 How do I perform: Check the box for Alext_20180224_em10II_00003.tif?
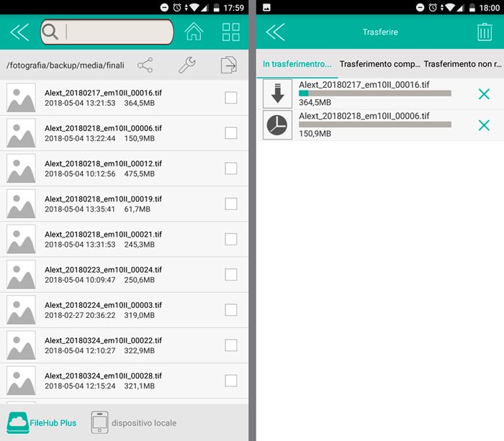click(231, 309)
